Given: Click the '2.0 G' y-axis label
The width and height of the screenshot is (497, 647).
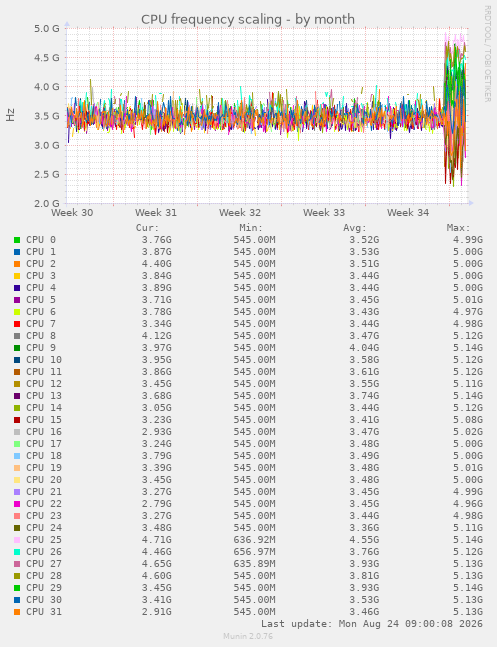Looking at the screenshot, I should [47, 203].
